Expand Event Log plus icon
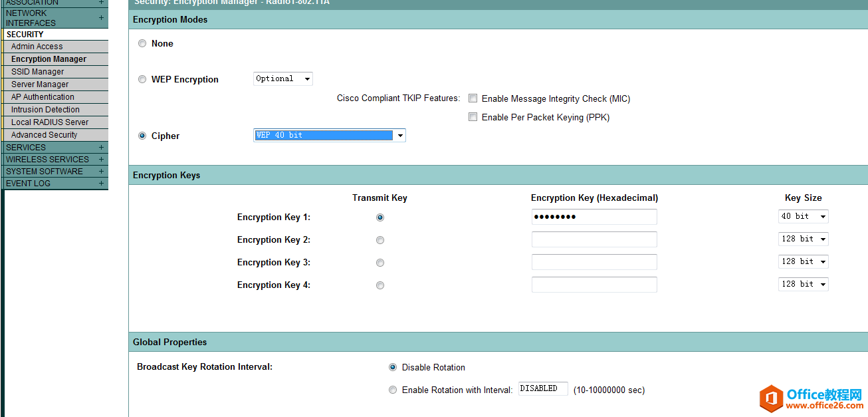 tap(101, 184)
